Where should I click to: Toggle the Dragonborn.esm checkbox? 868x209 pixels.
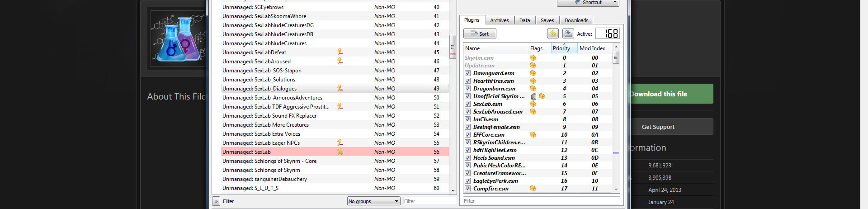(x=468, y=89)
